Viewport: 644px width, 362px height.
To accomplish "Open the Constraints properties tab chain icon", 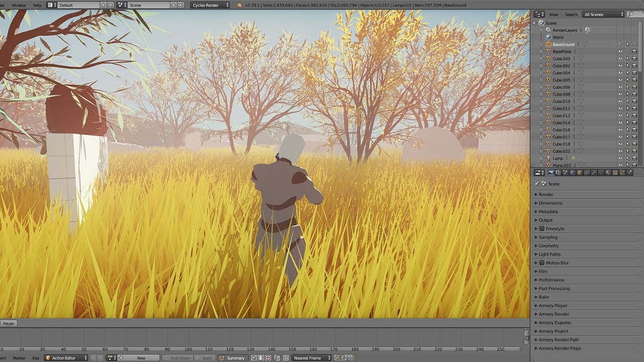I will point(587,172).
